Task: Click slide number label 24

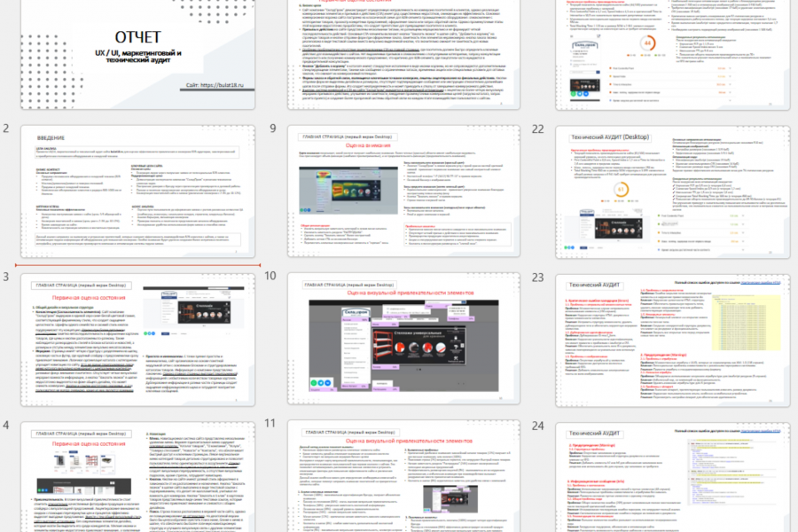Action: (x=538, y=426)
